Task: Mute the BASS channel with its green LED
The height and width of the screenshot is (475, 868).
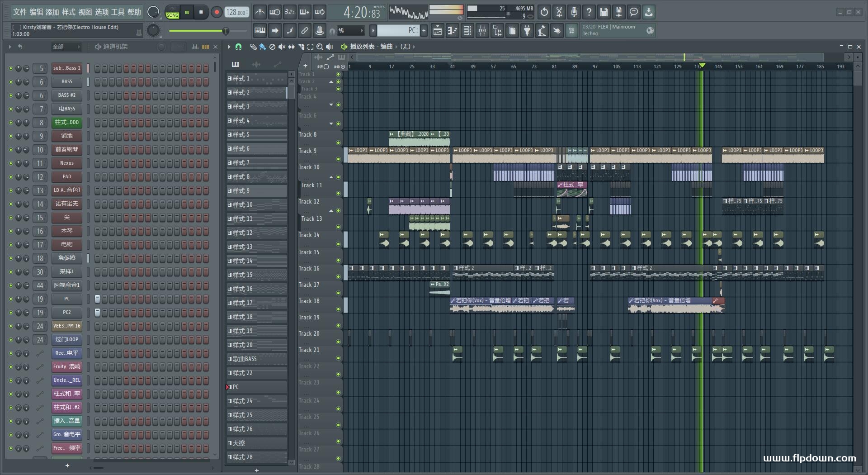Action: (x=11, y=82)
